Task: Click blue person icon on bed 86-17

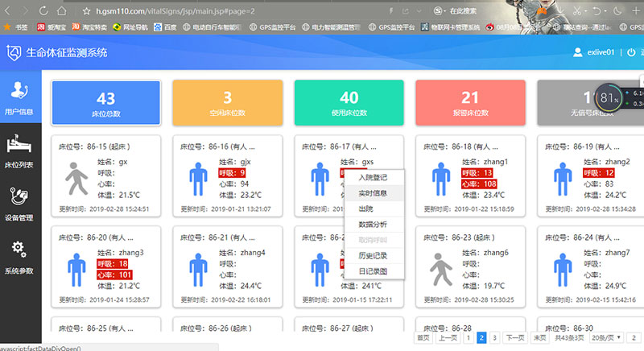Action: pos(320,179)
